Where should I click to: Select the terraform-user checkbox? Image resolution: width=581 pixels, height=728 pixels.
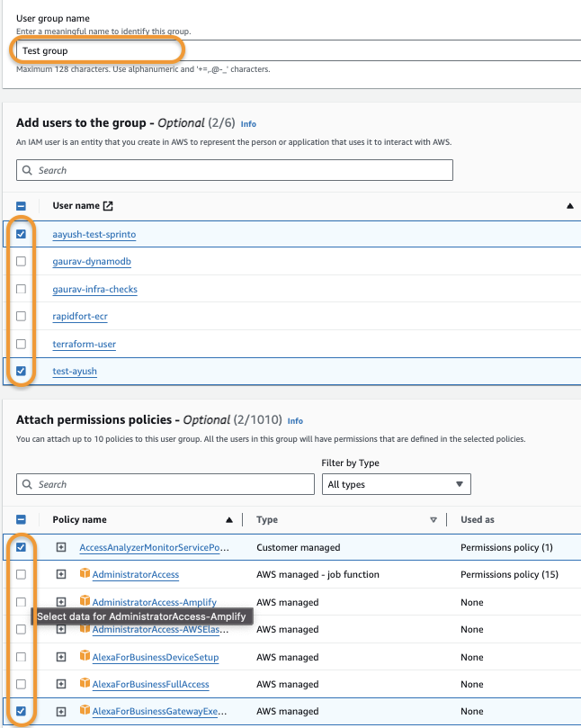(x=21, y=344)
